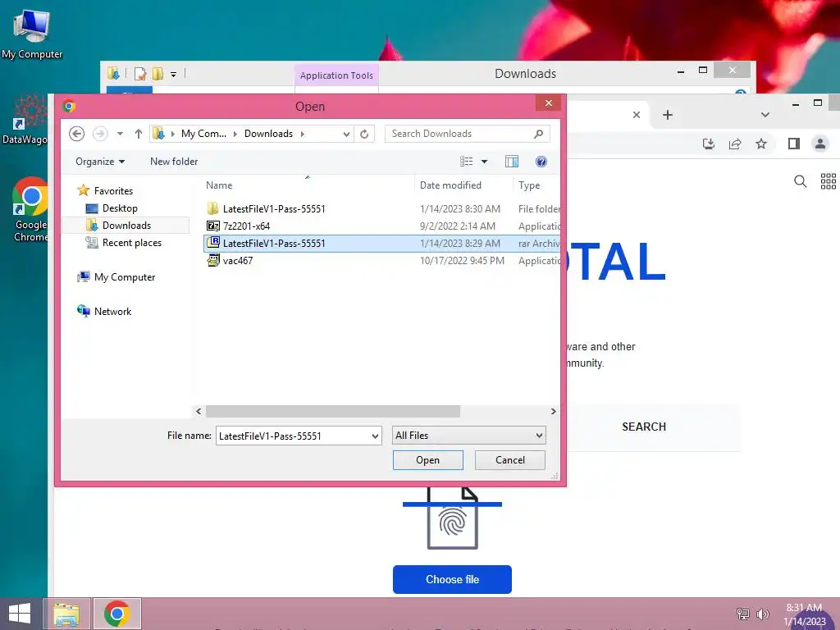Open Application Tools tab in Downloads window
Image resolution: width=840 pixels, height=630 pixels.
click(x=336, y=75)
